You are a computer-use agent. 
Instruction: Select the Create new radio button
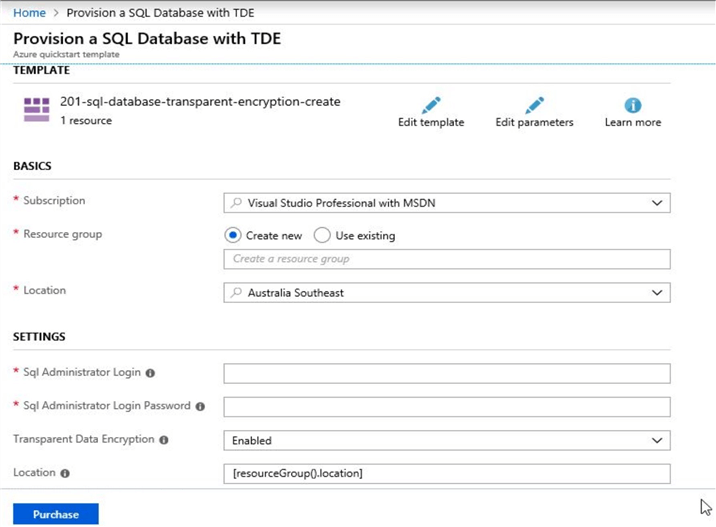[233, 236]
